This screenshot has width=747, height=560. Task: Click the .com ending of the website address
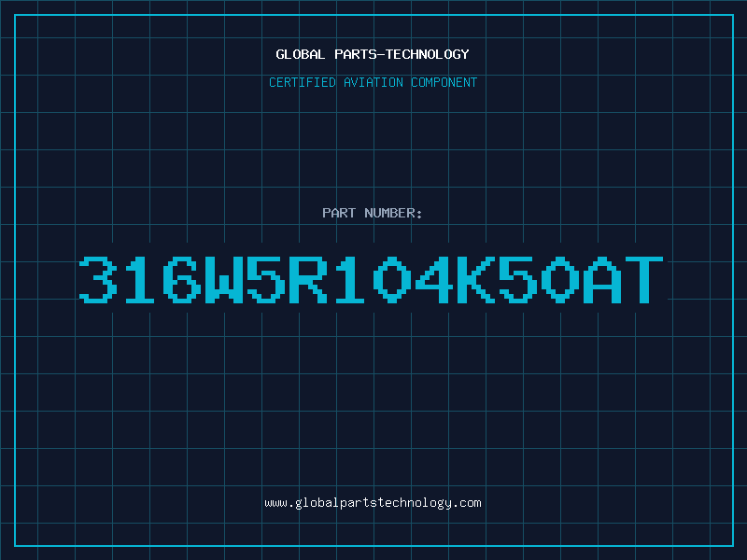point(466,503)
